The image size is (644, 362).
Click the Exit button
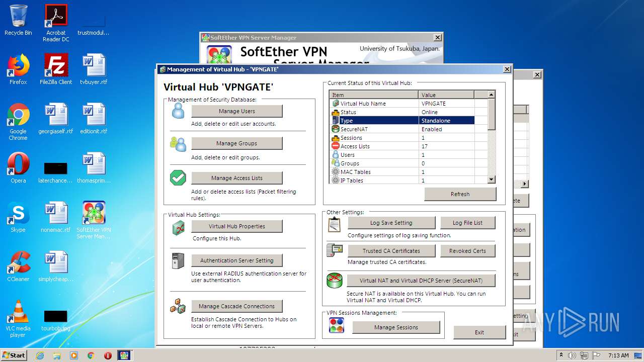click(479, 332)
